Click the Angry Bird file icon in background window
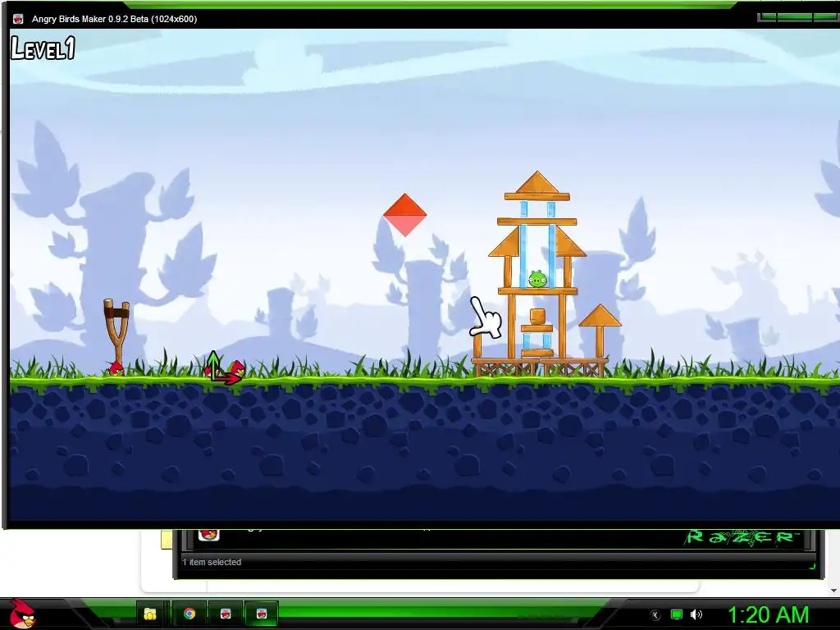 [x=209, y=535]
